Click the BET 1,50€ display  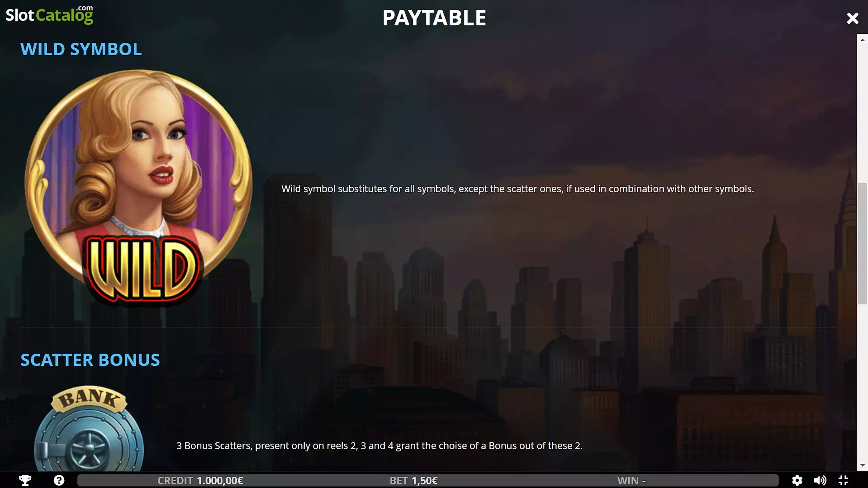tap(413, 480)
